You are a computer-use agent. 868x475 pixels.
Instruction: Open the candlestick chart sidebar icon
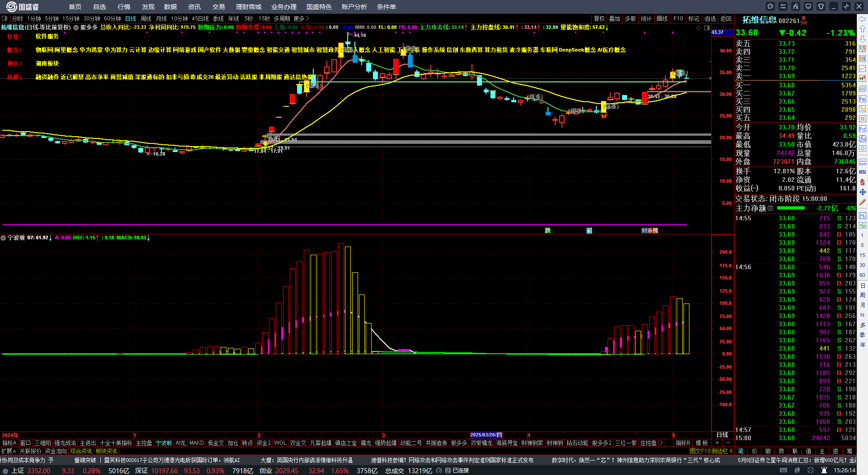[x=863, y=79]
